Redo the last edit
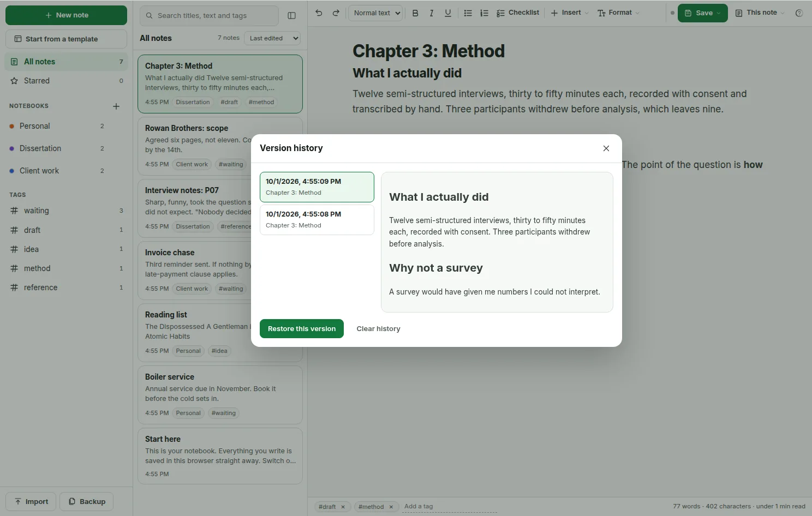 (x=336, y=13)
